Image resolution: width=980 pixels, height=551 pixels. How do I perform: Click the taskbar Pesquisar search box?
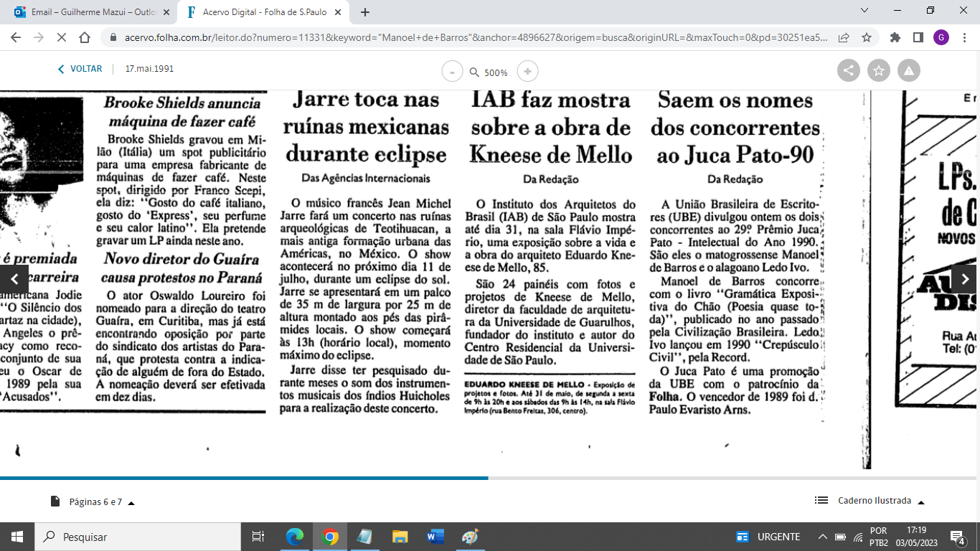[138, 537]
